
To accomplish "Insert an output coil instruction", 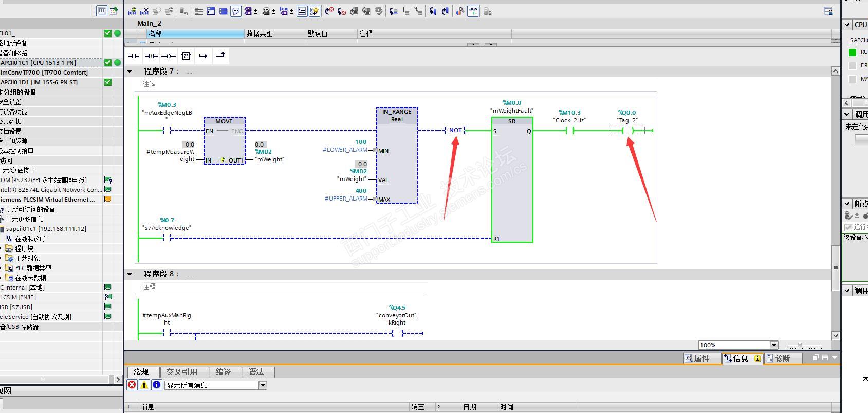I will pyautogui.click(x=168, y=56).
